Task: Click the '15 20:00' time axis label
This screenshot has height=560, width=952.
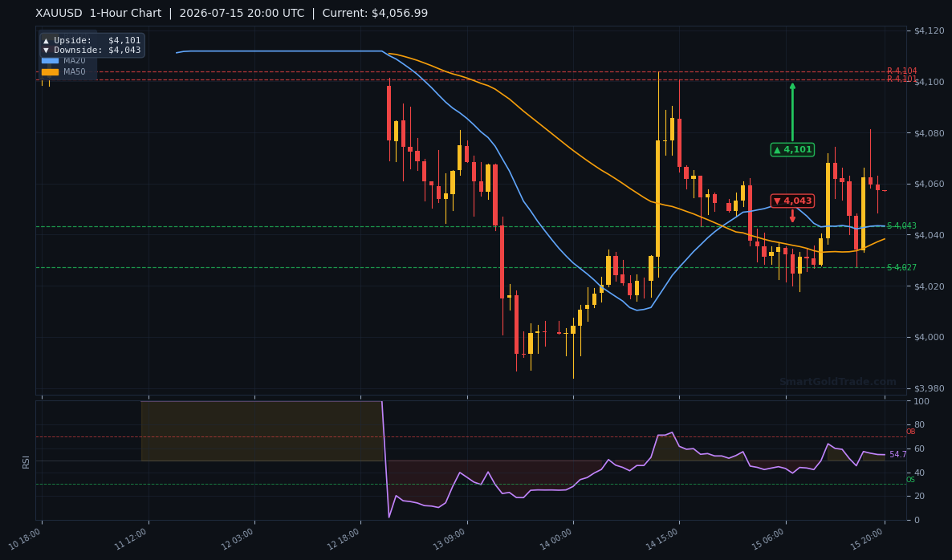Action: tap(868, 539)
